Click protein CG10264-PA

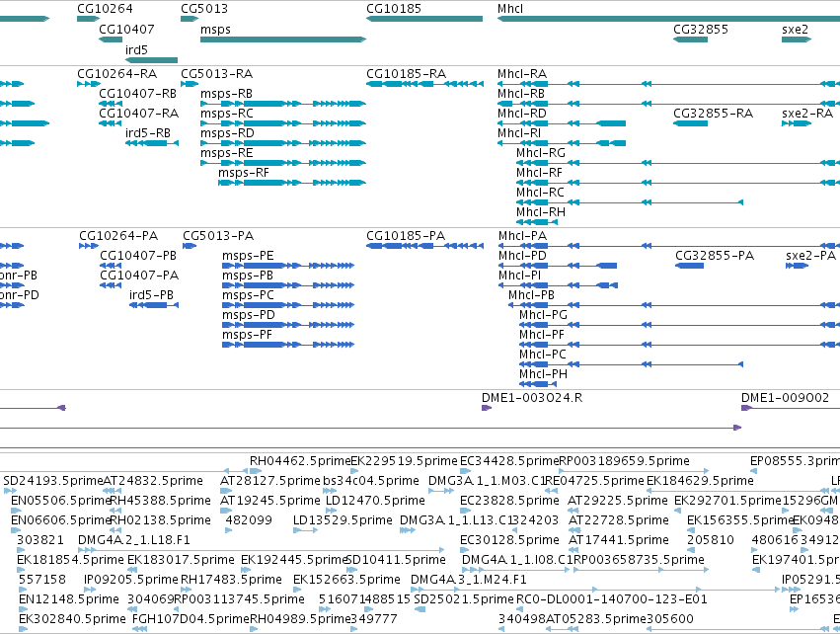[x=89, y=246]
